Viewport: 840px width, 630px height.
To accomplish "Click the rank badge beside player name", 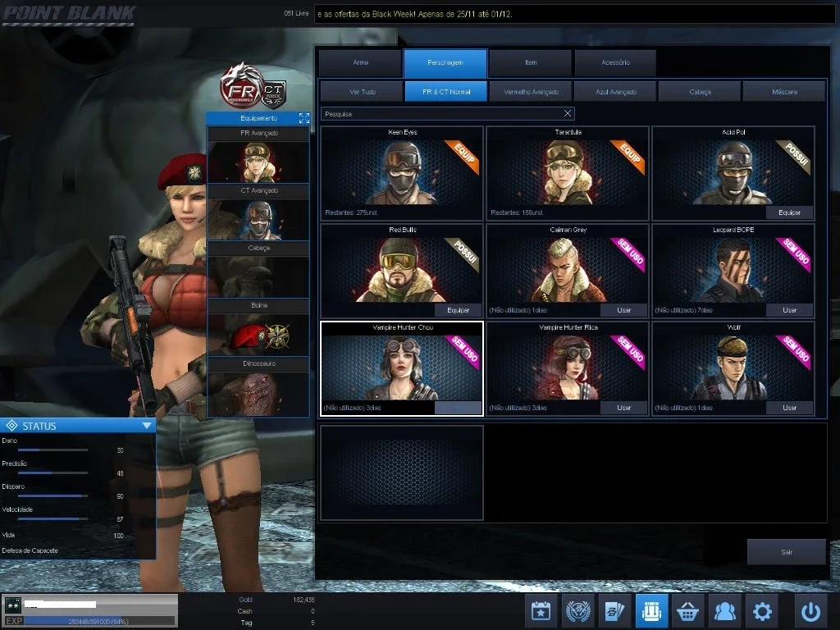I will point(13,605).
